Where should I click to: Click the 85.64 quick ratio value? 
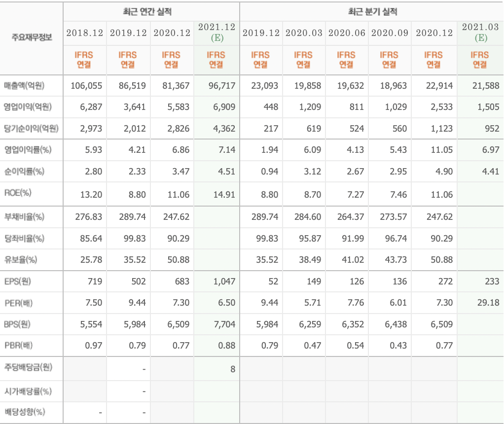[x=91, y=239]
